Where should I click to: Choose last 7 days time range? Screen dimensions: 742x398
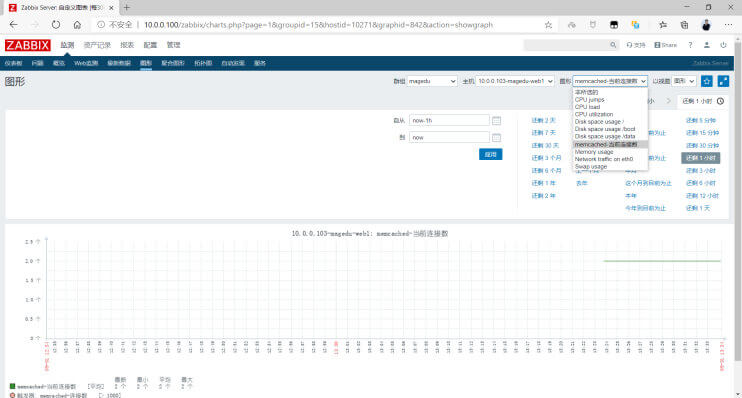tap(543, 133)
